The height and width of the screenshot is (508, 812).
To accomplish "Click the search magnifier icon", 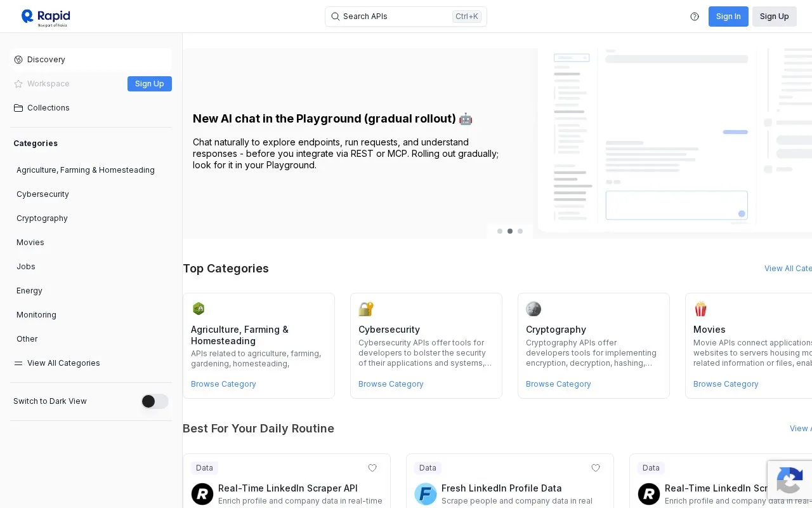I will pos(336,17).
